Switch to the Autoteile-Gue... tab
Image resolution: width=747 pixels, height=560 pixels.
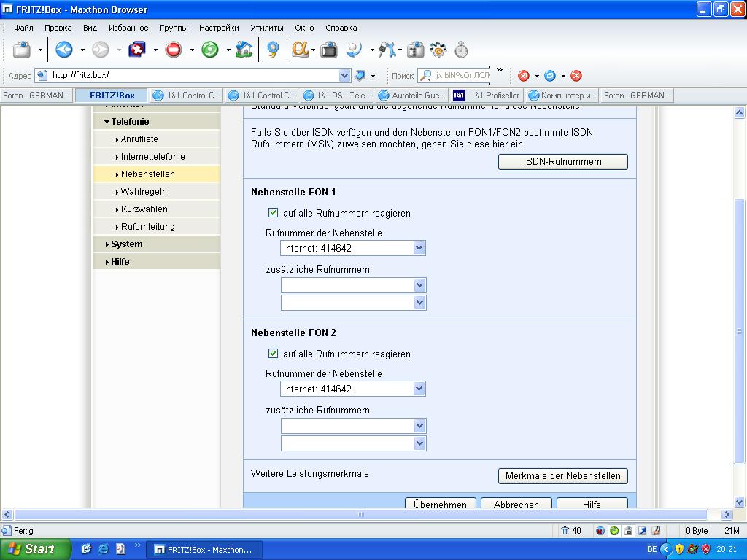pos(413,96)
